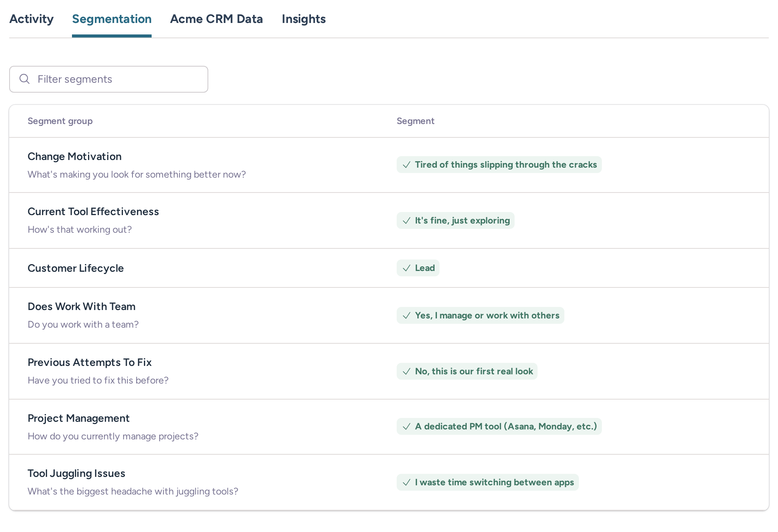This screenshot has width=778, height=532.
Task: Click 'Yes, I manage or work with others' tag
Action: tap(481, 315)
